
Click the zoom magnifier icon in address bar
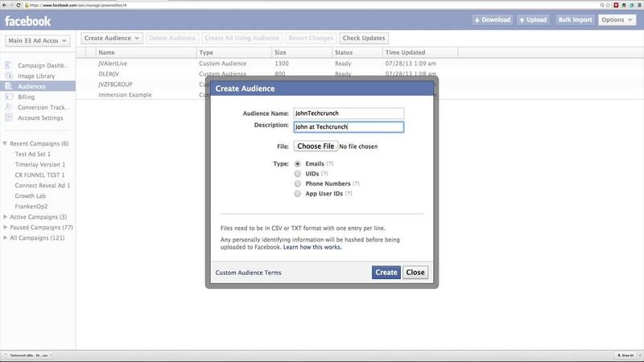coord(602,5)
